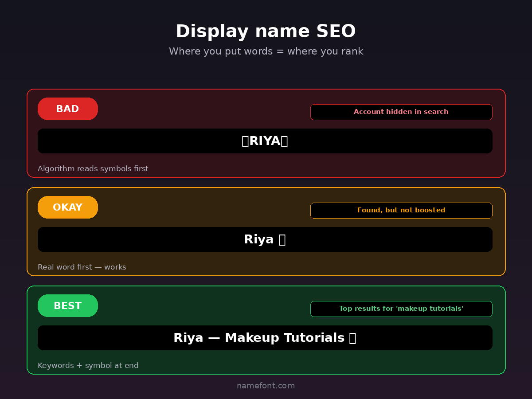The width and height of the screenshot is (532, 399).
Task: Open the namefont.com link
Action: (266, 386)
